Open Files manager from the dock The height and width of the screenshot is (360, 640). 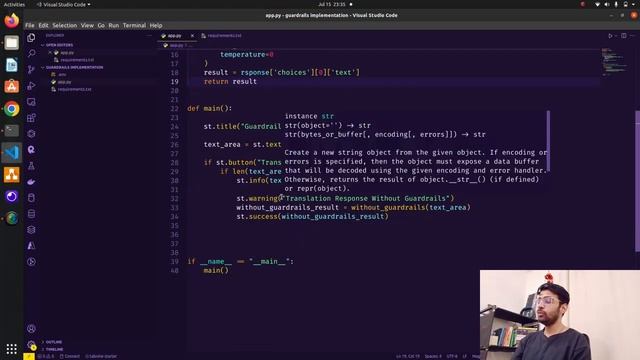(x=11, y=43)
